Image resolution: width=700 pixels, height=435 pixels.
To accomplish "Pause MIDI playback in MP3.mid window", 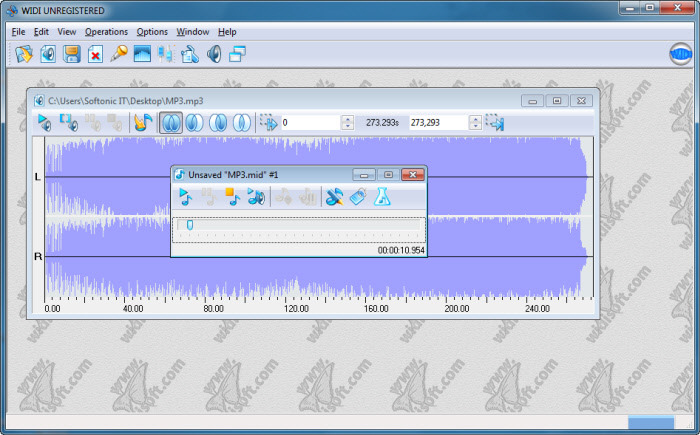I will (x=208, y=197).
